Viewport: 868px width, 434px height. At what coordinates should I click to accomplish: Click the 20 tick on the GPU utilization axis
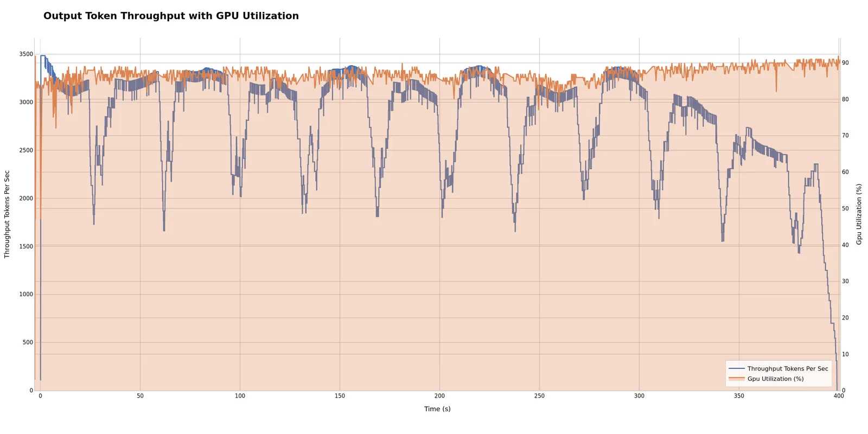(845, 318)
